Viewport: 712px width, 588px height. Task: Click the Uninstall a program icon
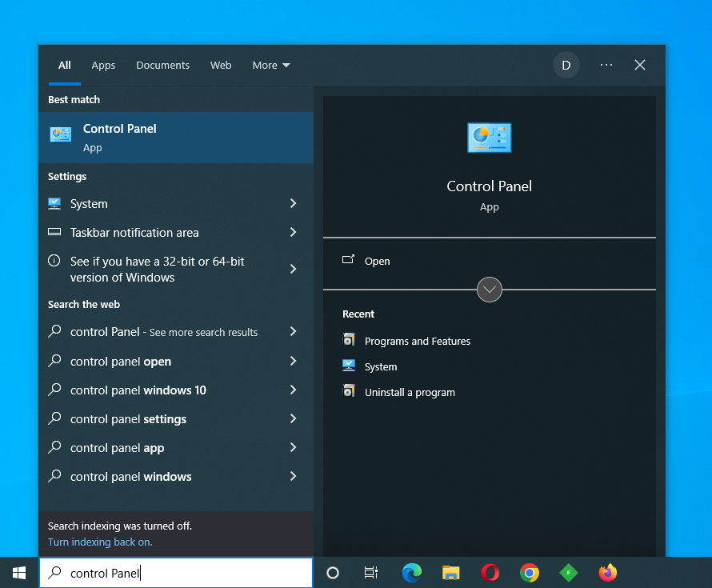click(x=349, y=391)
